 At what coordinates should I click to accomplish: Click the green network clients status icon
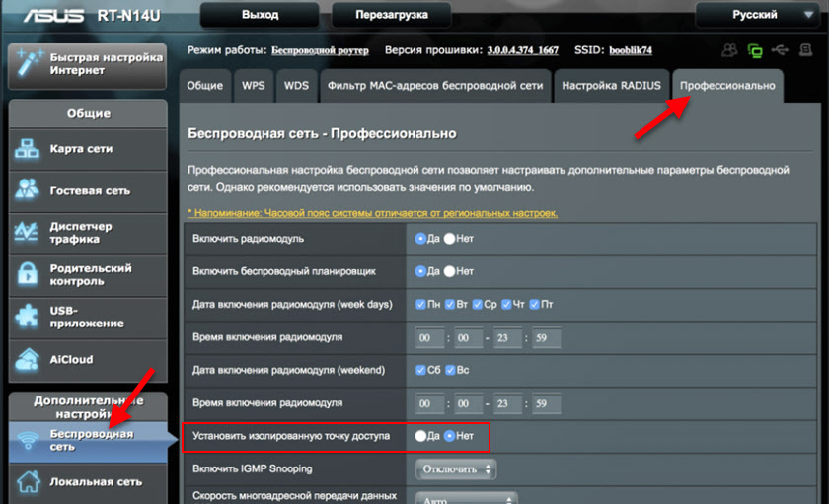[x=756, y=49]
